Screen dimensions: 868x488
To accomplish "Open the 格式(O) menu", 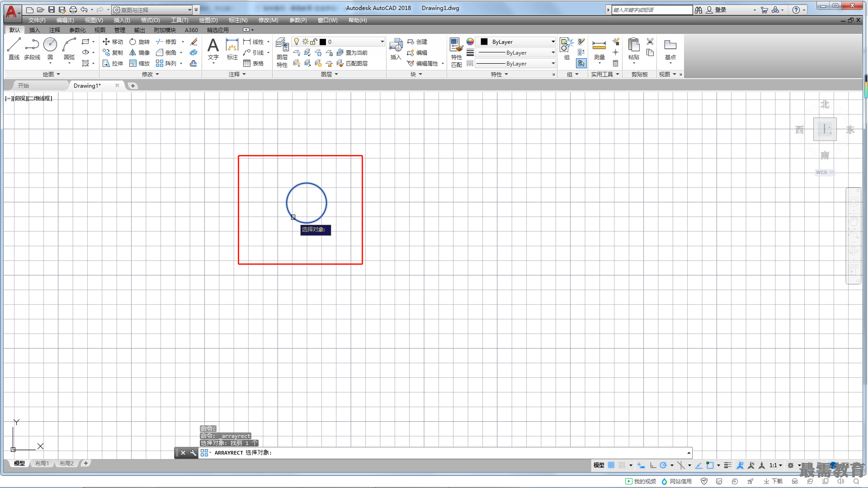I will [x=150, y=20].
